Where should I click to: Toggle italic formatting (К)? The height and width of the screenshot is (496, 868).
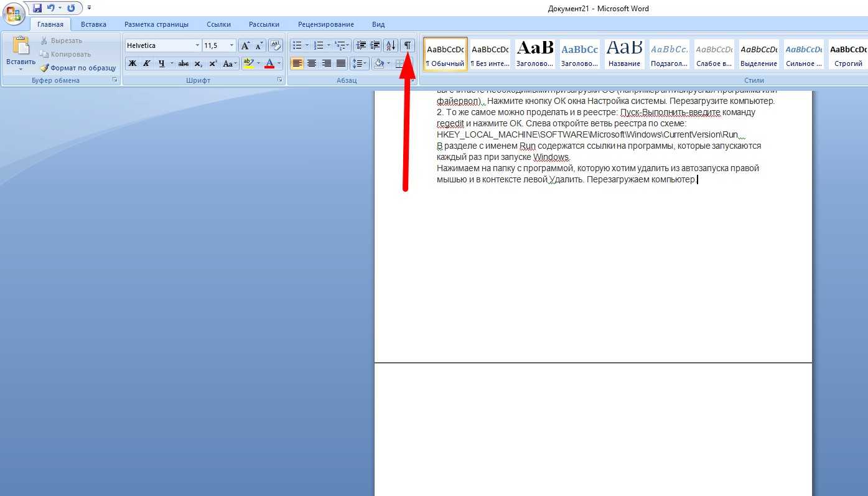tap(147, 63)
